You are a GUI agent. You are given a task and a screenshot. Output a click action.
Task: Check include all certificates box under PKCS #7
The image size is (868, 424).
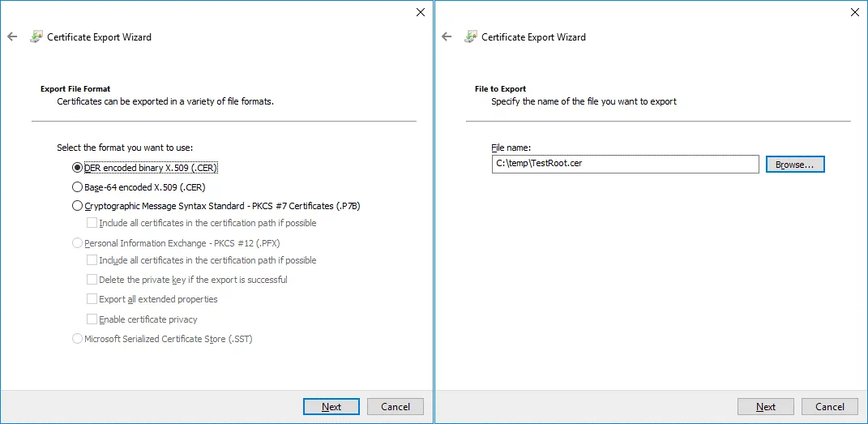click(x=92, y=223)
